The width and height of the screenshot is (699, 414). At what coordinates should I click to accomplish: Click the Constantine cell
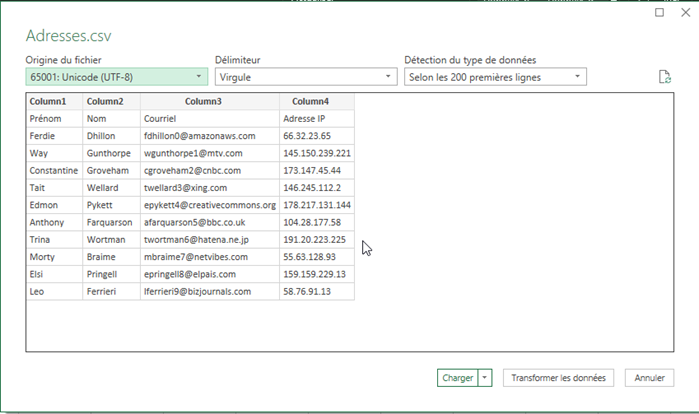(x=54, y=171)
